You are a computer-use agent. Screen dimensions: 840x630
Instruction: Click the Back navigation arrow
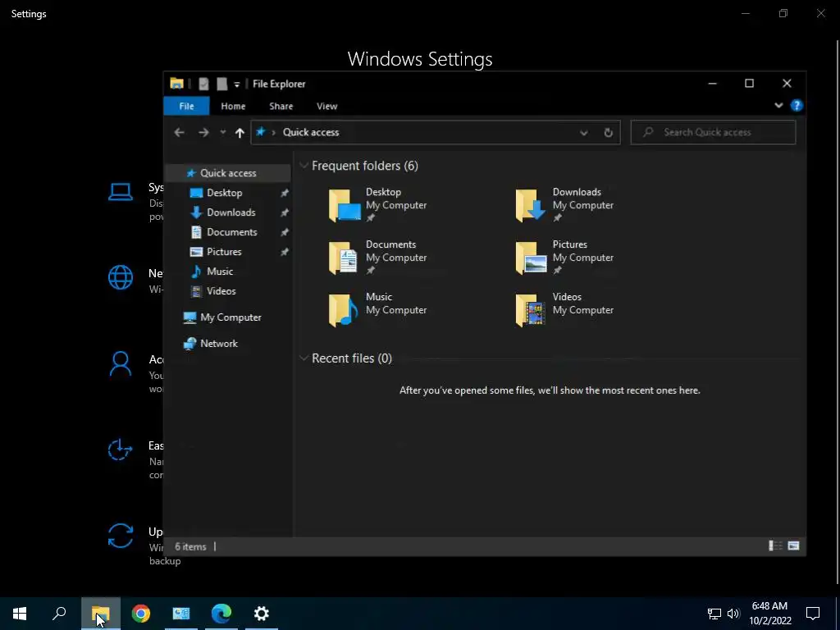click(179, 132)
